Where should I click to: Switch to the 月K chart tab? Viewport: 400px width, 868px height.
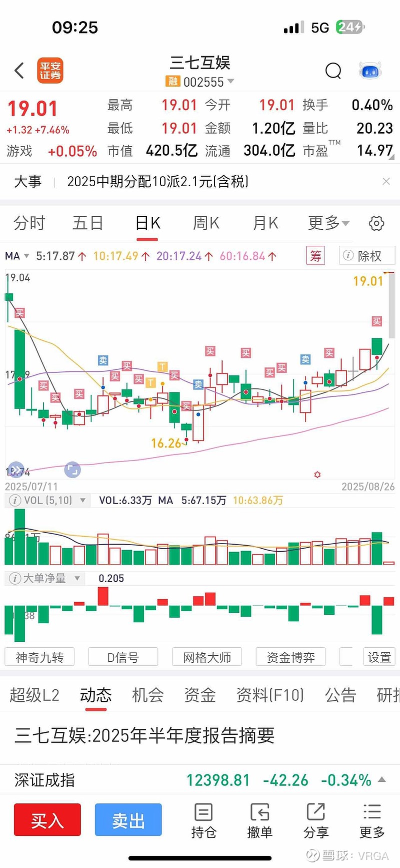(x=265, y=223)
